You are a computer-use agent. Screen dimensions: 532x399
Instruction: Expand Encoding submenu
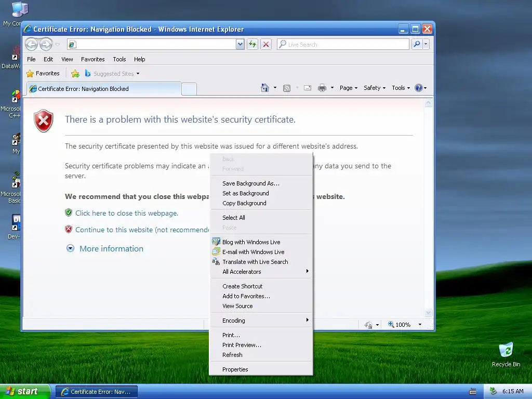[x=261, y=320]
